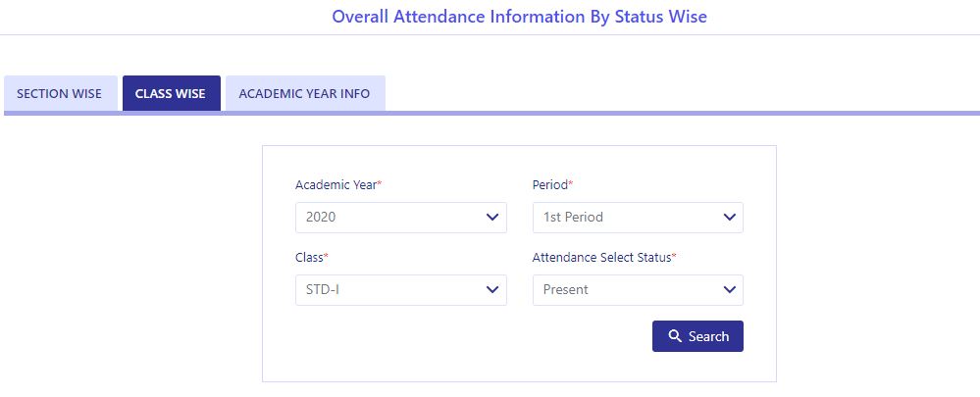This screenshot has height=397, width=980.
Task: Switch to the Section Wise tab
Action: tap(60, 94)
